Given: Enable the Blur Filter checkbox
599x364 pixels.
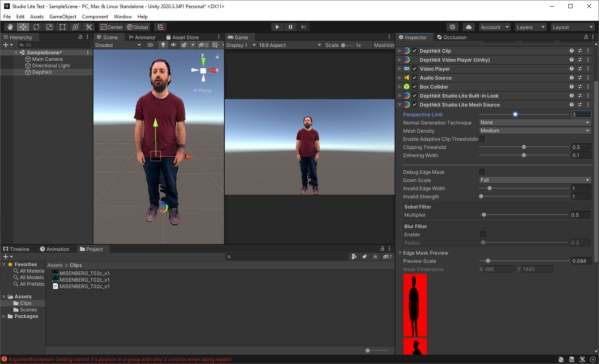Looking at the screenshot, I should pyautogui.click(x=483, y=234).
